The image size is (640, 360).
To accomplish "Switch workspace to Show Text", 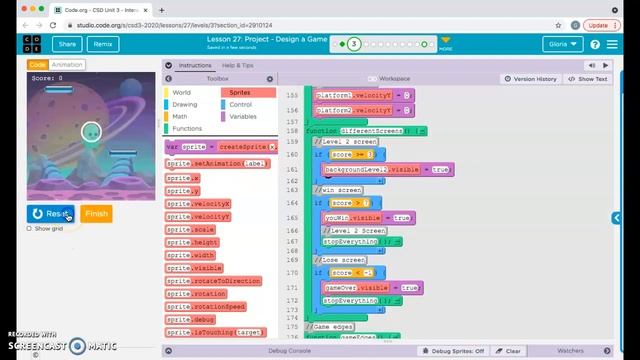I will coord(587,79).
